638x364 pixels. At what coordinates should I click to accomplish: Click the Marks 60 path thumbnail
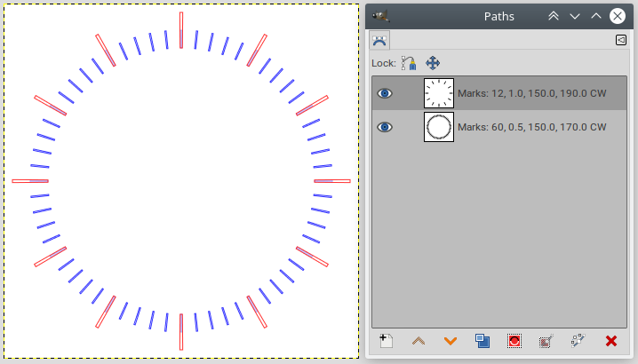tap(439, 127)
